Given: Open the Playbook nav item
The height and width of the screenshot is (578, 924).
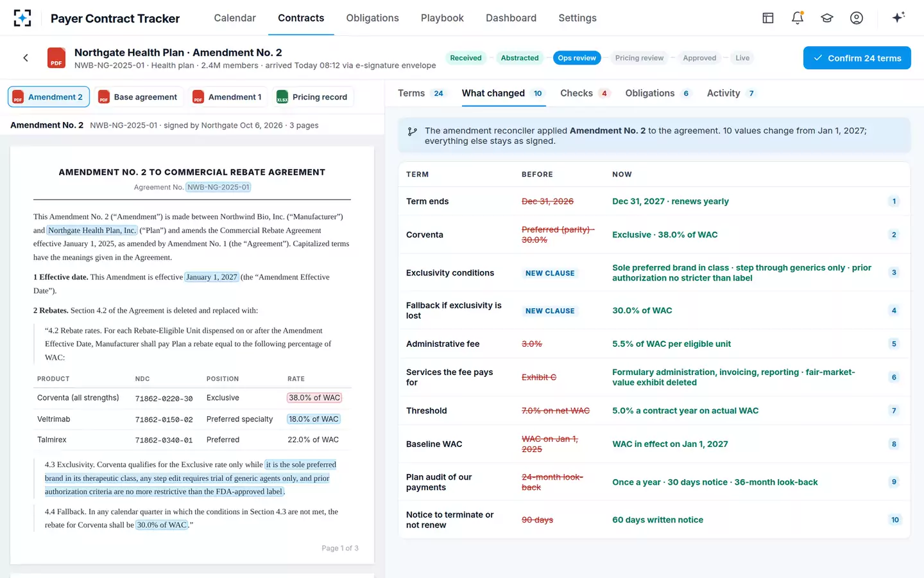Looking at the screenshot, I should (442, 18).
